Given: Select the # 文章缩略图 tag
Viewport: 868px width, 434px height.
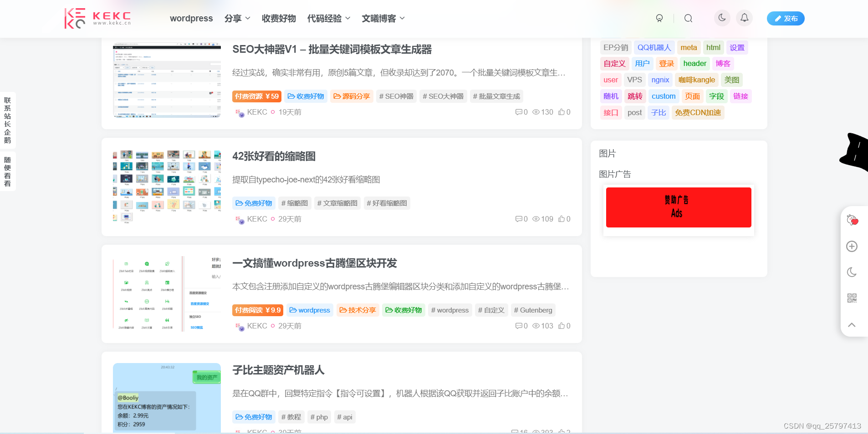Looking at the screenshot, I should pyautogui.click(x=337, y=203).
